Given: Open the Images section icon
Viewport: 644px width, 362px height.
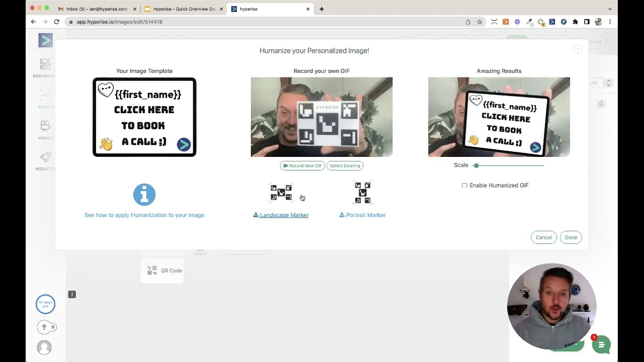Looking at the screenshot, I should tap(45, 96).
